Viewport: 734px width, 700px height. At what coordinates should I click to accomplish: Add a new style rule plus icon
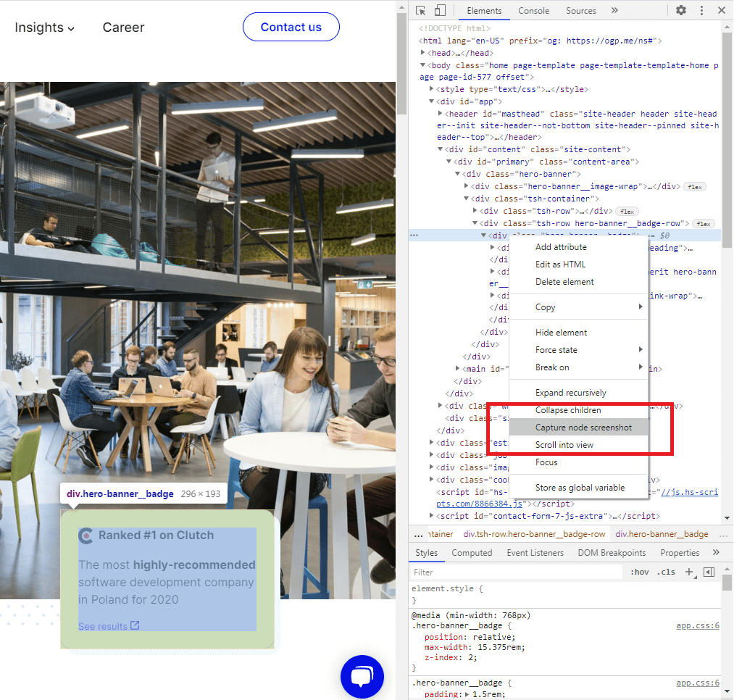[689, 572]
